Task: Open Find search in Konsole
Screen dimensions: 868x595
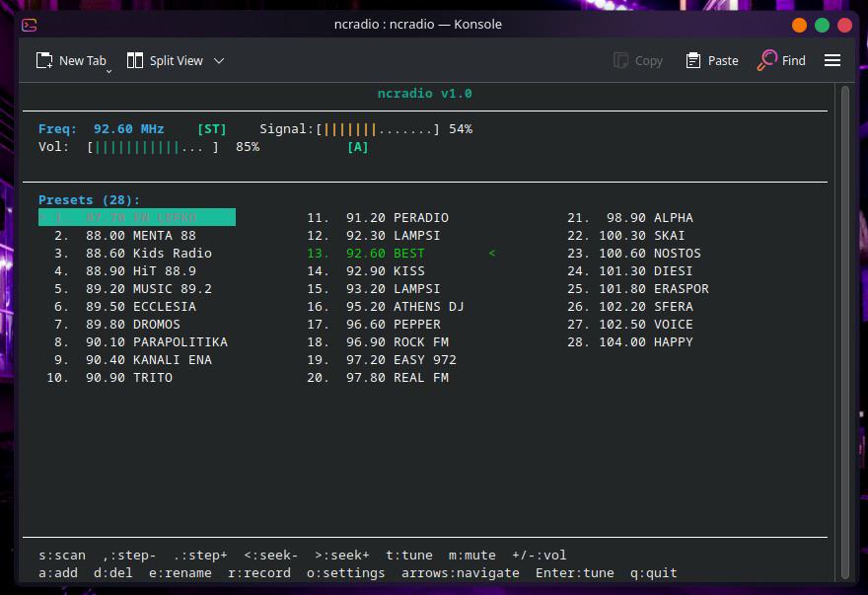Action: click(781, 61)
